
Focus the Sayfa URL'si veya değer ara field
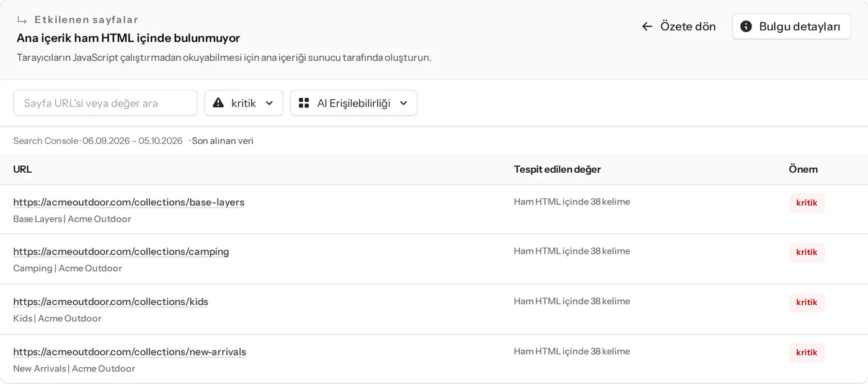(105, 103)
